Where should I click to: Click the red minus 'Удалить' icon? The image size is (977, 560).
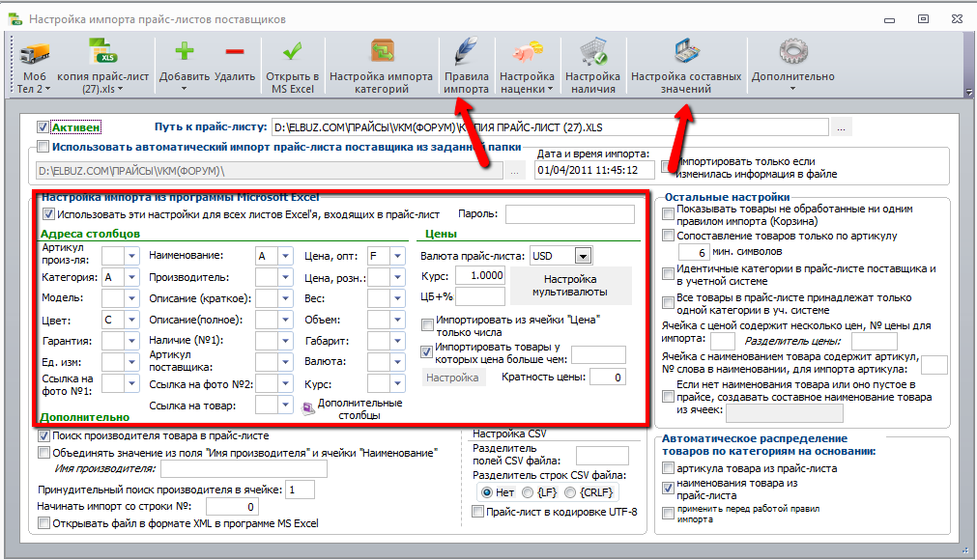coord(234,51)
